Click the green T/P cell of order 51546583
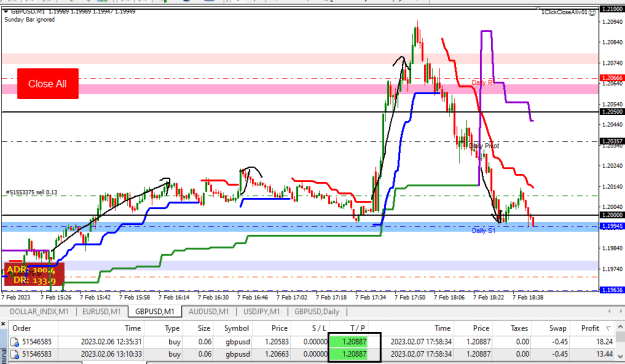 (348, 354)
